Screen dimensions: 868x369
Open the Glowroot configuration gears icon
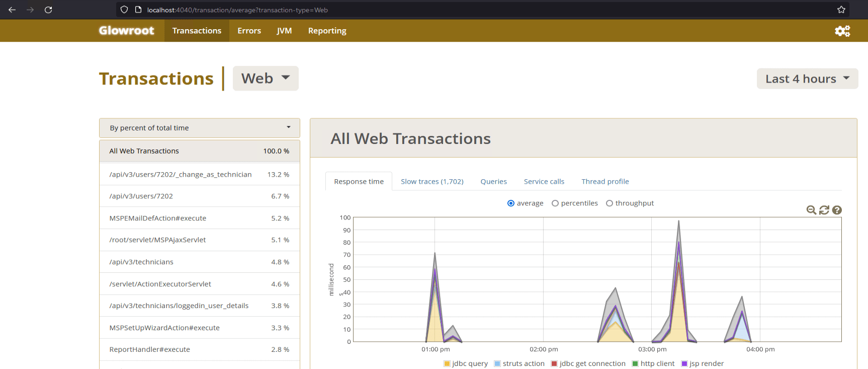click(x=842, y=31)
